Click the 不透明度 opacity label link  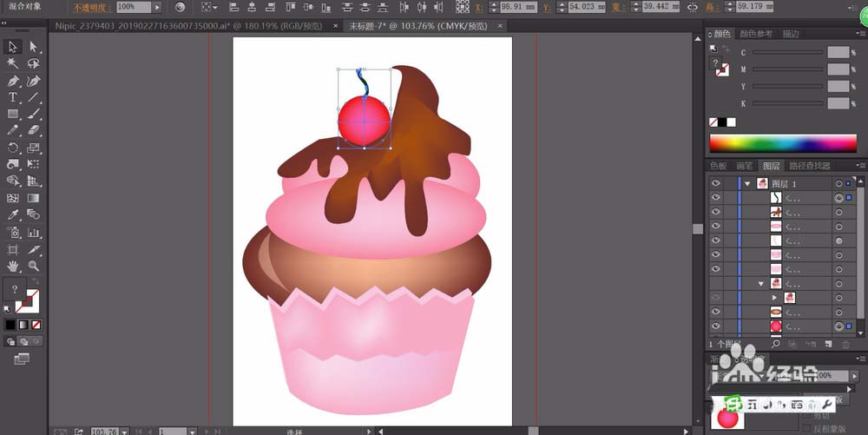(x=92, y=7)
